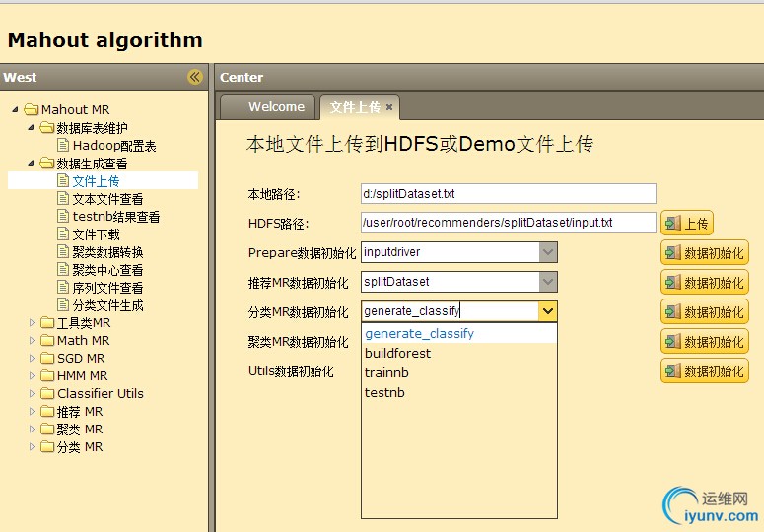Collapse the West panel with the double-arrow icon

click(195, 77)
